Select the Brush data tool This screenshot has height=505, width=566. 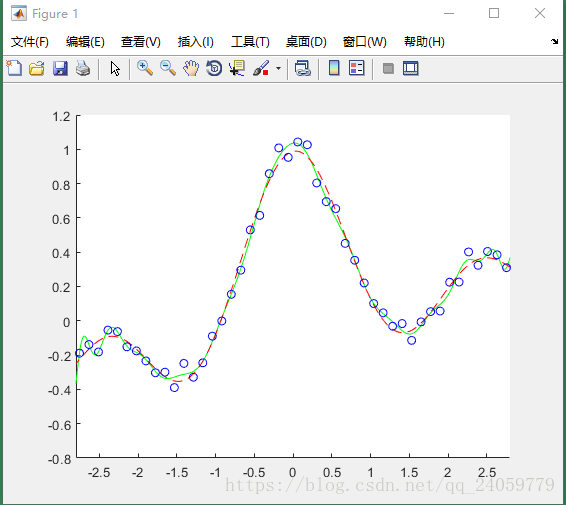(x=261, y=68)
